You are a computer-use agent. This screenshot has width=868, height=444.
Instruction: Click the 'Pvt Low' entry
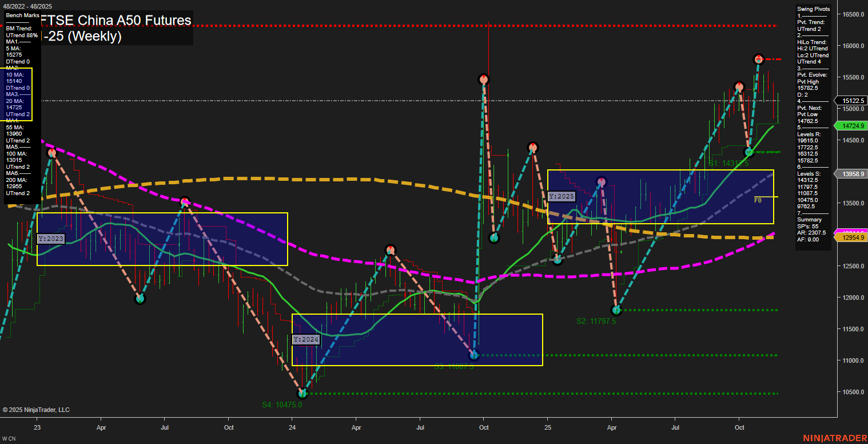tap(807, 114)
